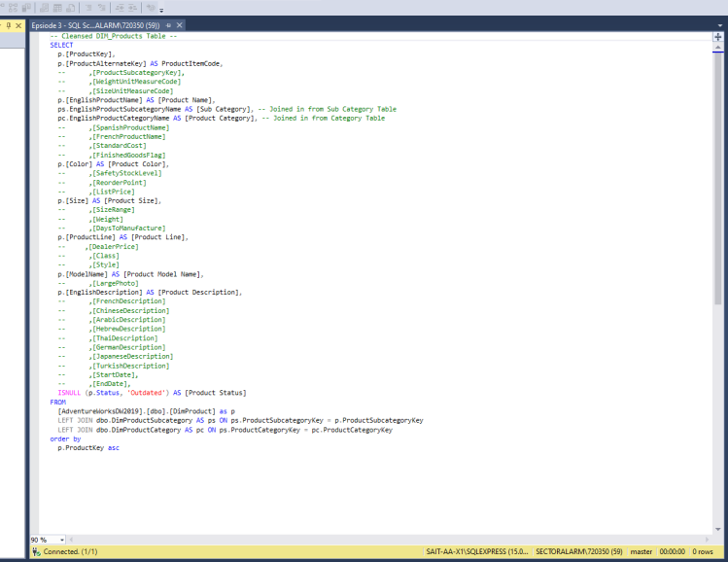Click the [Product Description] alias line

150,292
